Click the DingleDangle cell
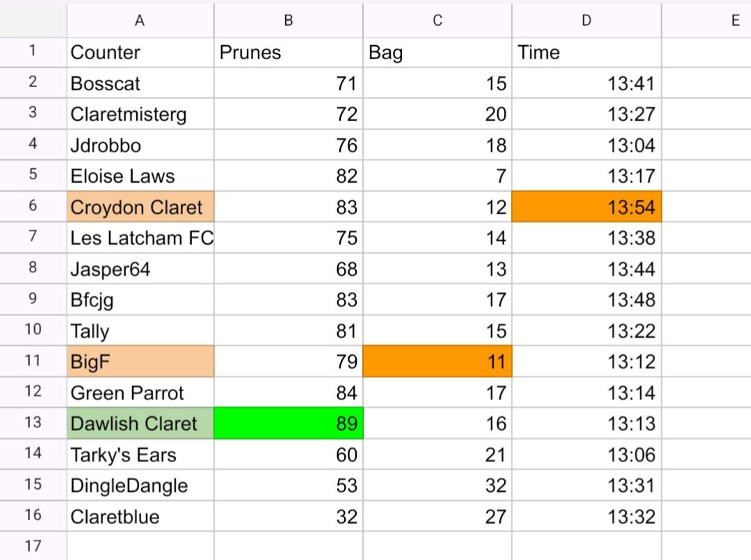The height and width of the screenshot is (560, 751). tap(140, 485)
